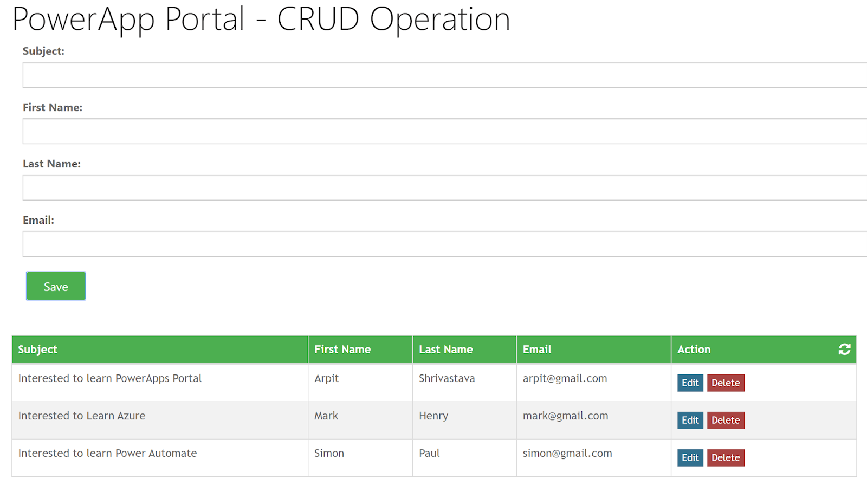The height and width of the screenshot is (504, 867).
Task: Click the 'Email:' form label
Action: 38,220
